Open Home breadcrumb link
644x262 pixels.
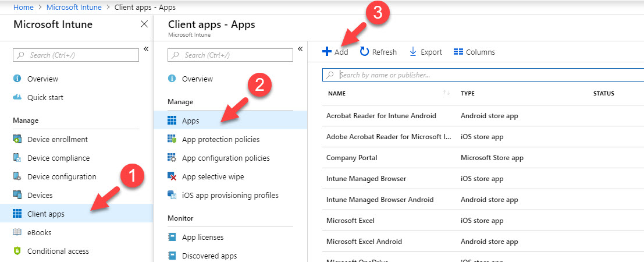pos(23,7)
